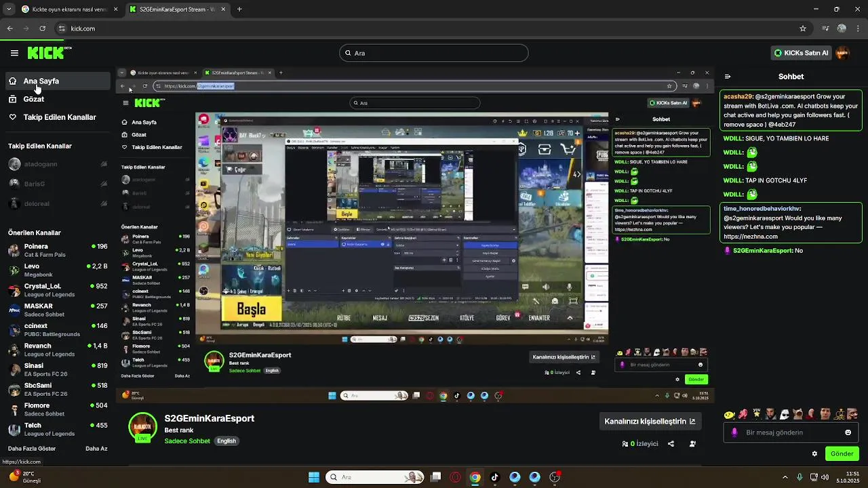Open SbcSami channel in sidebar
Screen dimensions: 868x488
[58, 389]
